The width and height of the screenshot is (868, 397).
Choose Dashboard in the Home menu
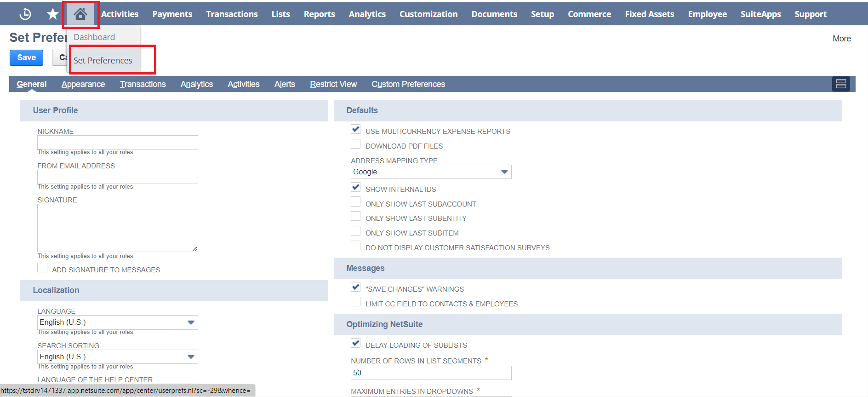[x=94, y=37]
